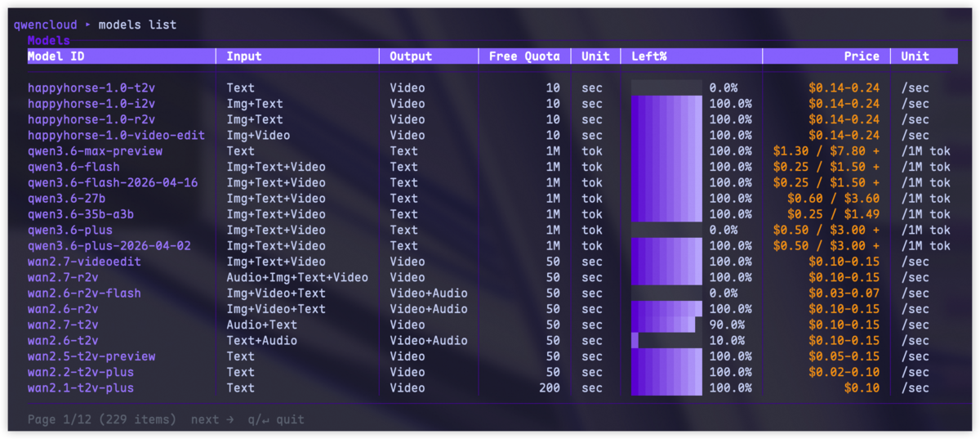The height and width of the screenshot is (439, 980).
Task: Select the wan2.6-t2v model ID
Action: tap(63, 340)
